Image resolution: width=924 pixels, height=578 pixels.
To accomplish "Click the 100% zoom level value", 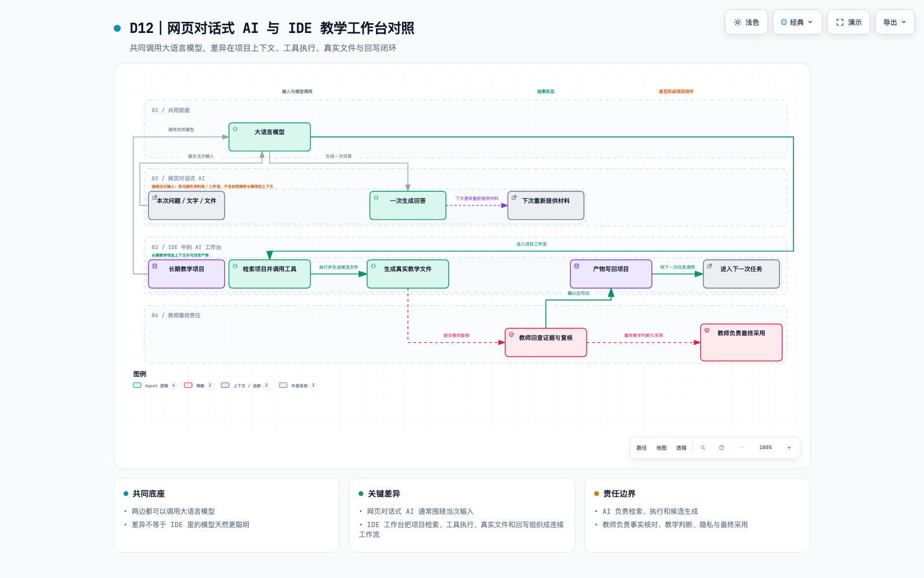I will [766, 448].
